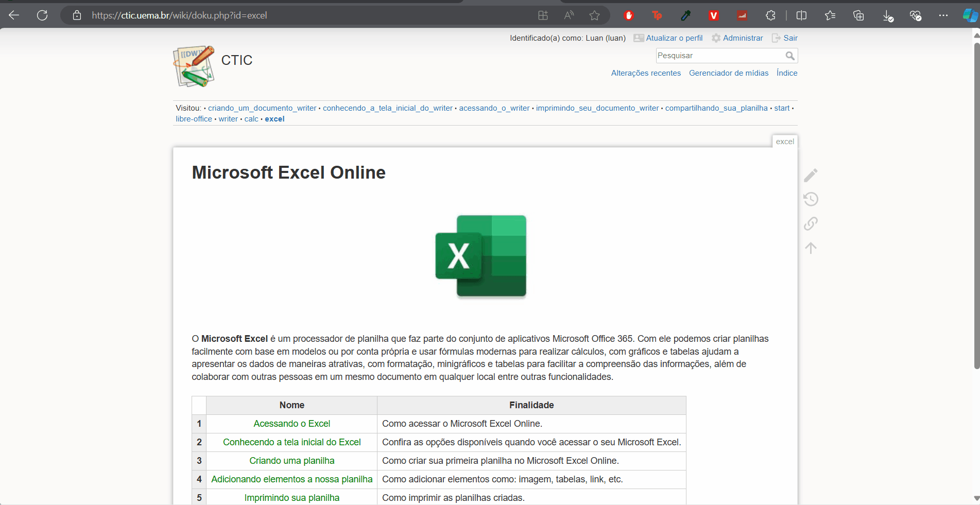Image resolution: width=980 pixels, height=505 pixels.
Task: Go to acessando_o_writer breadcrumb
Action: pos(494,108)
